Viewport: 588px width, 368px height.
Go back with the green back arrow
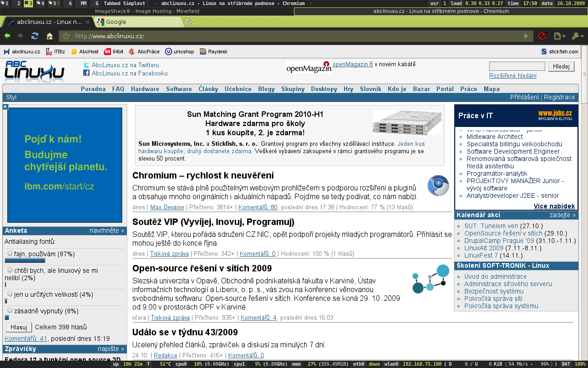tap(7, 36)
